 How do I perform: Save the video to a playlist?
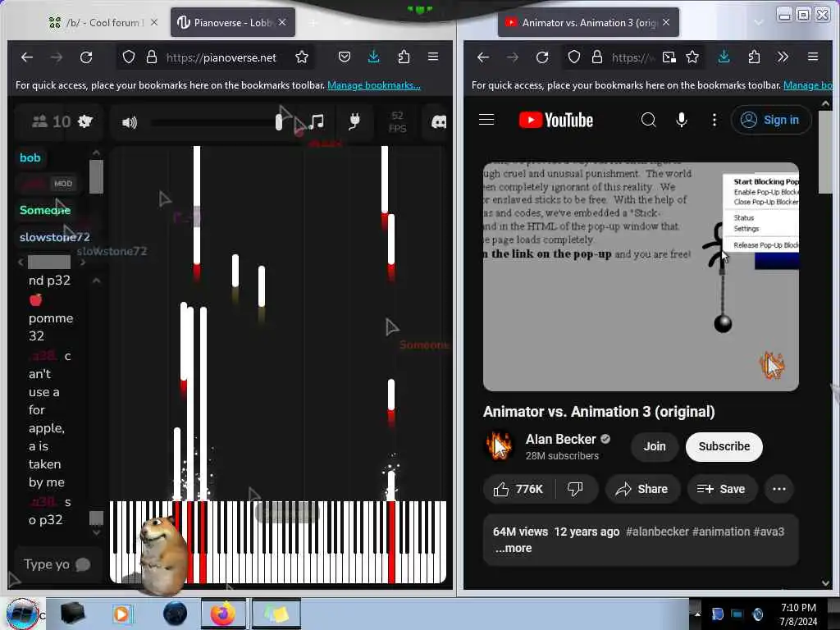pyautogui.click(x=721, y=489)
